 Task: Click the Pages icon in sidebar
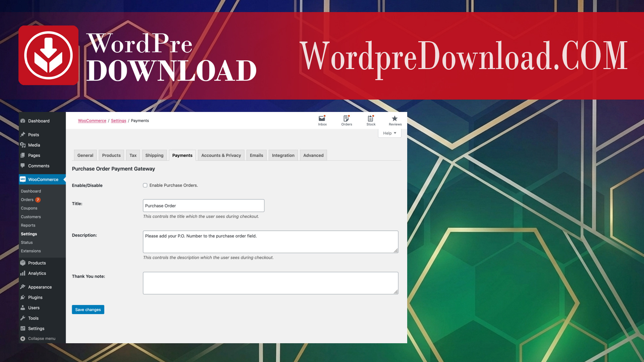(23, 155)
